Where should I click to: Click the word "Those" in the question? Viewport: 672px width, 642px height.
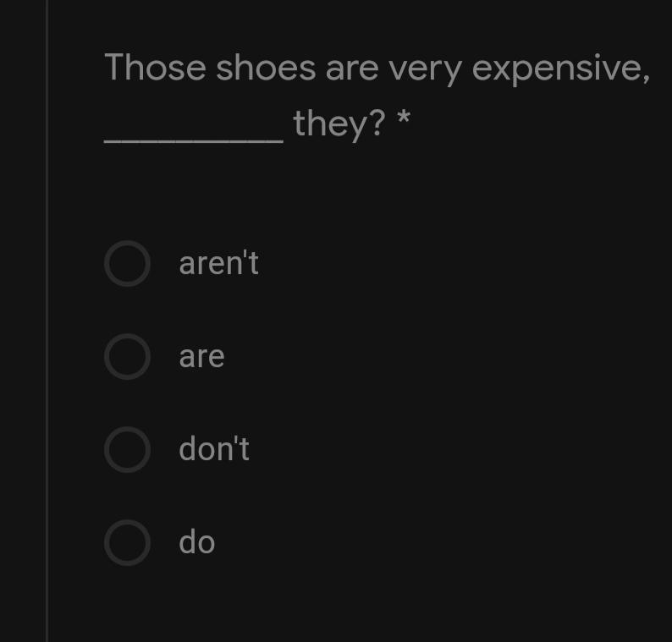pos(155,67)
